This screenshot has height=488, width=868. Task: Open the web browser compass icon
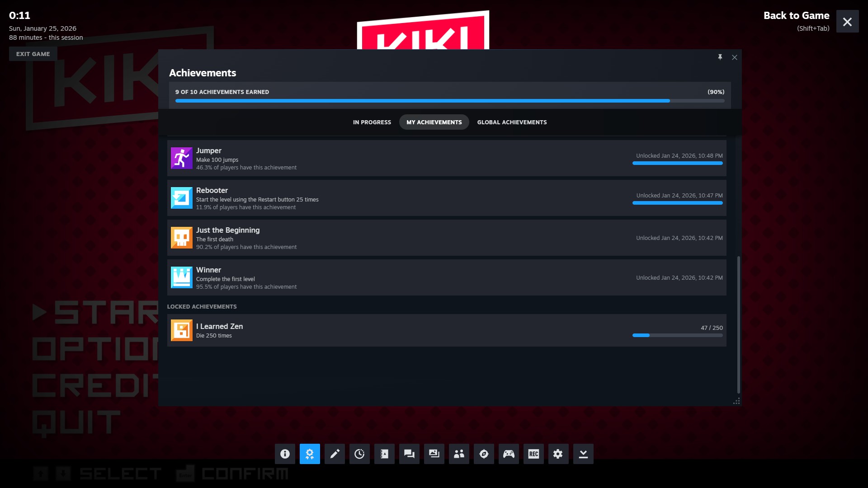484,454
